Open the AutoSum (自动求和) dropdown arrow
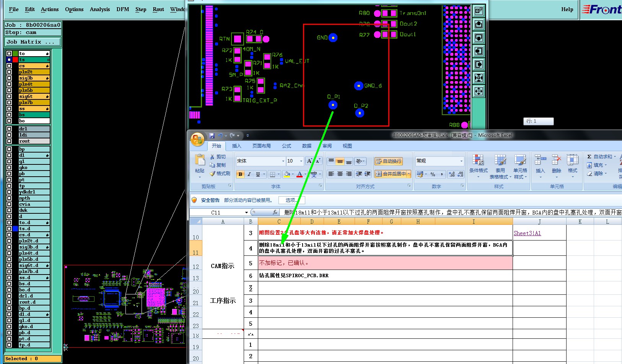This screenshot has height=364, width=622. click(615, 157)
